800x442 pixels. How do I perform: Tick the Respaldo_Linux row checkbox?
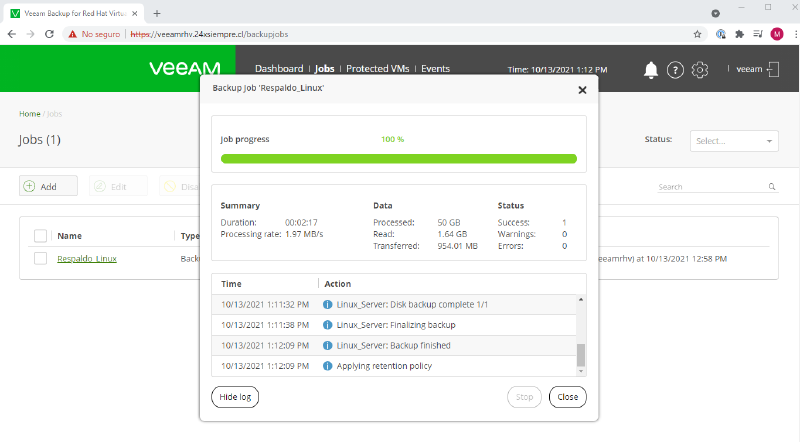pyautogui.click(x=40, y=258)
